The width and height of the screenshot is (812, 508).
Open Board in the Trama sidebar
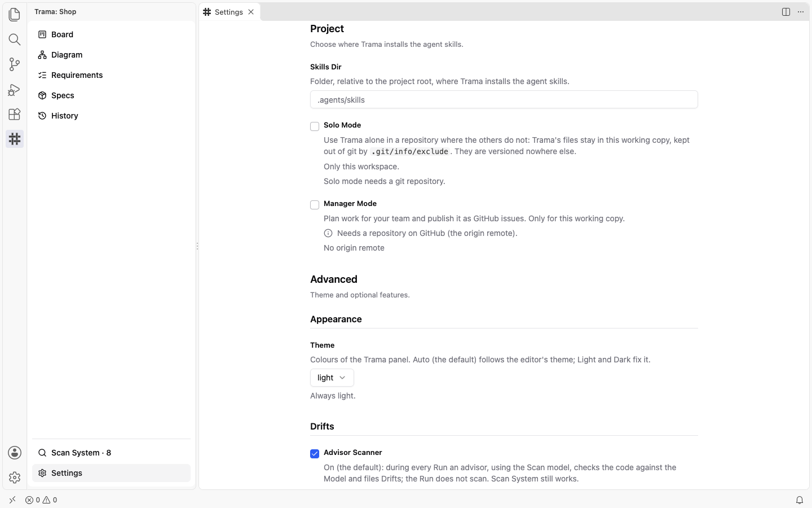(111, 34)
